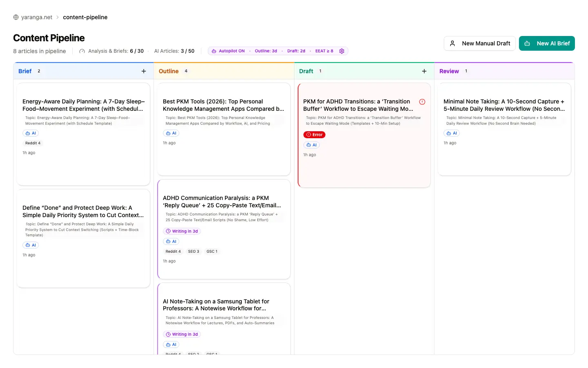Click the Outline: 3d autopilot setting
Image resolution: width=588 pixels, height=368 pixels.
(x=266, y=51)
